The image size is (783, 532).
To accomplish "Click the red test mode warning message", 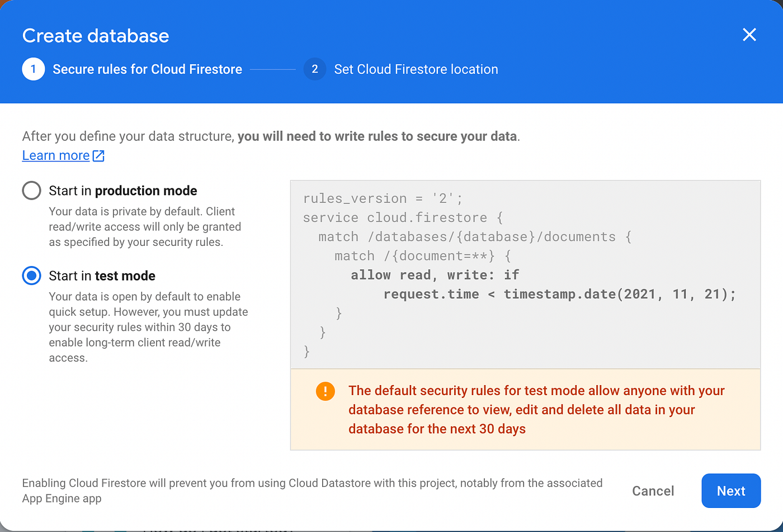I will point(536,410).
